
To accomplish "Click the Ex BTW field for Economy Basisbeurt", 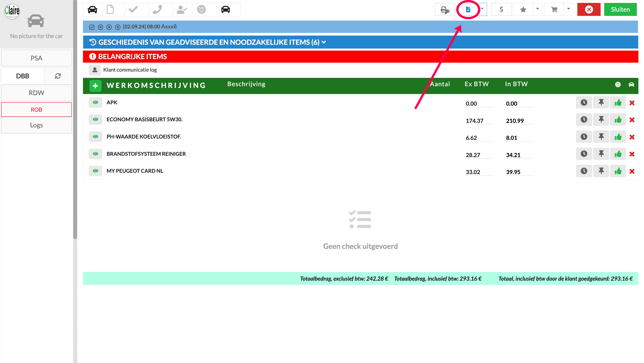I will [x=479, y=121].
